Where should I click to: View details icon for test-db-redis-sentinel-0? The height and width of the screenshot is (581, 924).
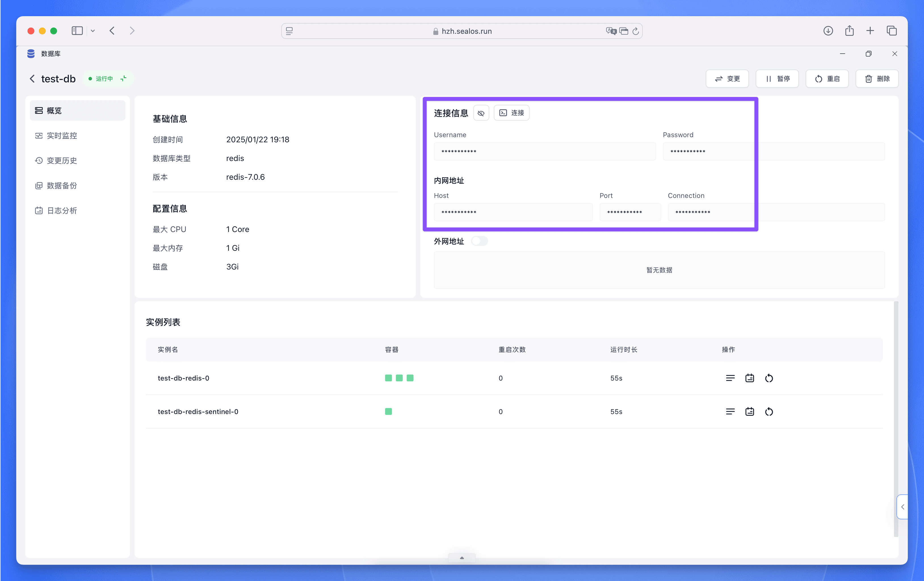point(730,412)
